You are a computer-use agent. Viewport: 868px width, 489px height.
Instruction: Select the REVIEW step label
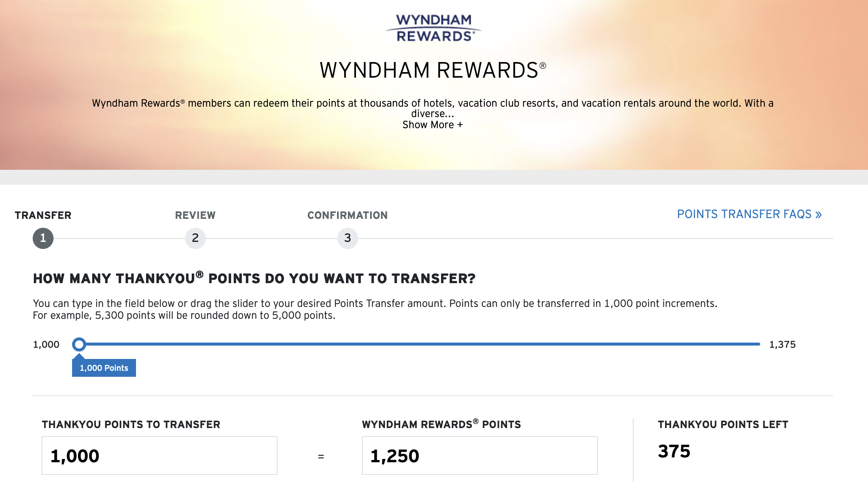[195, 215]
